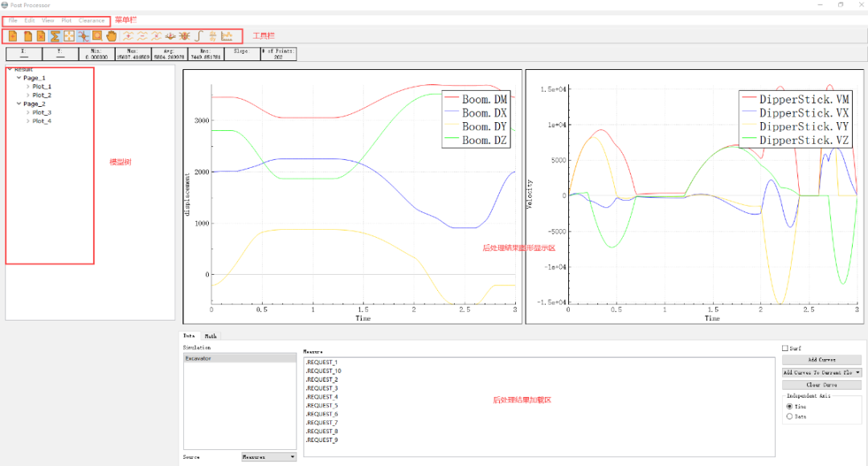Expand the Plot_2 tree node
Screen dimensions: 868x466
pos(27,95)
